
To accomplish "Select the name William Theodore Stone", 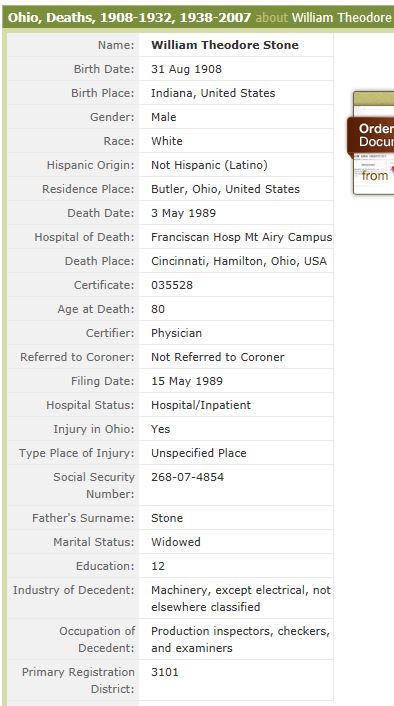I will click(x=225, y=45).
